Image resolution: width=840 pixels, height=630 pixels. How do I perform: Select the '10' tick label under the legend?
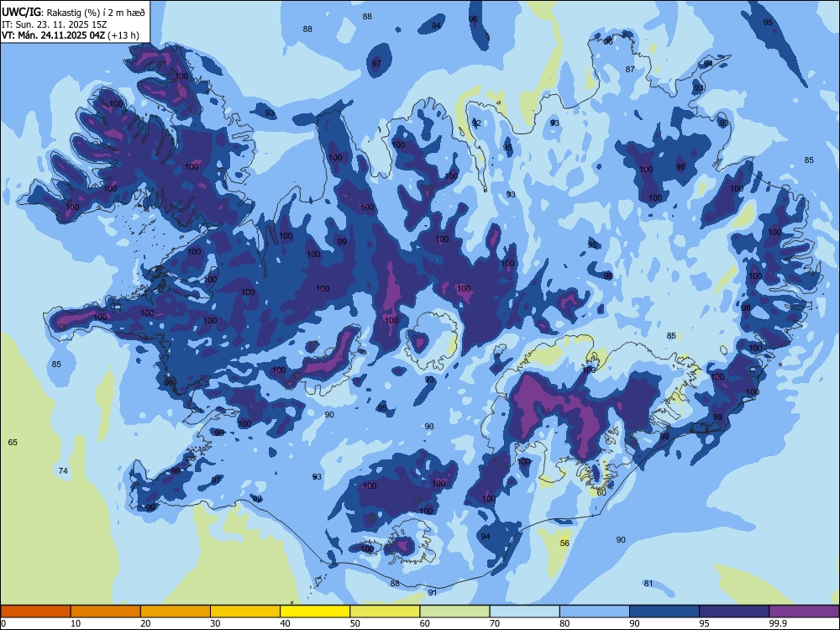point(76,623)
